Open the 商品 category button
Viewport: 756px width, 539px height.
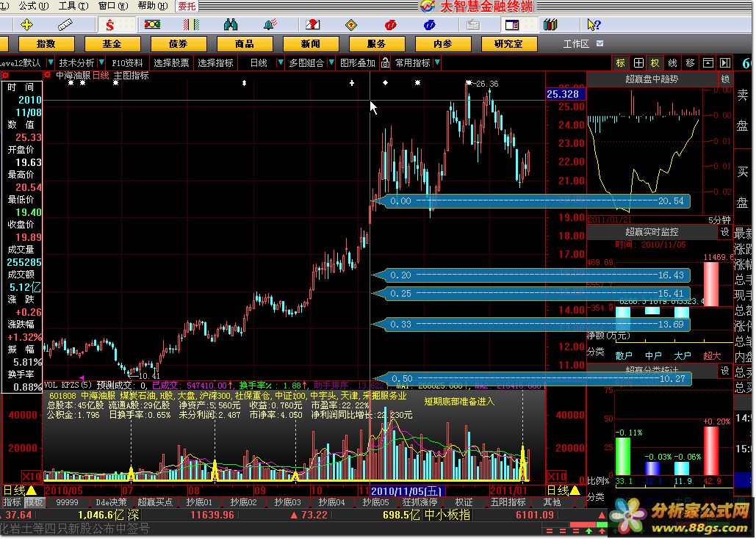coord(245,44)
